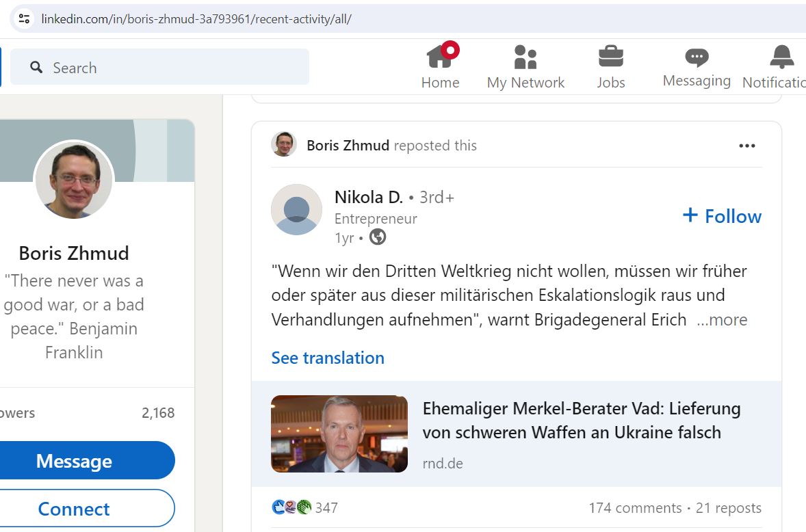Click Boris Zhmud name in repost header
The height and width of the screenshot is (532, 806).
348,146
